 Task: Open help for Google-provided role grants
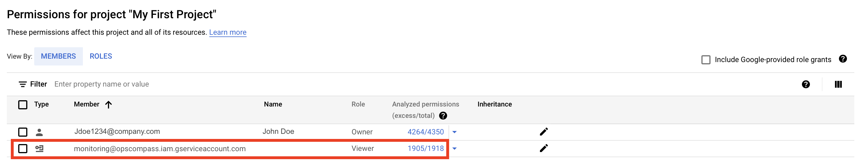point(843,59)
